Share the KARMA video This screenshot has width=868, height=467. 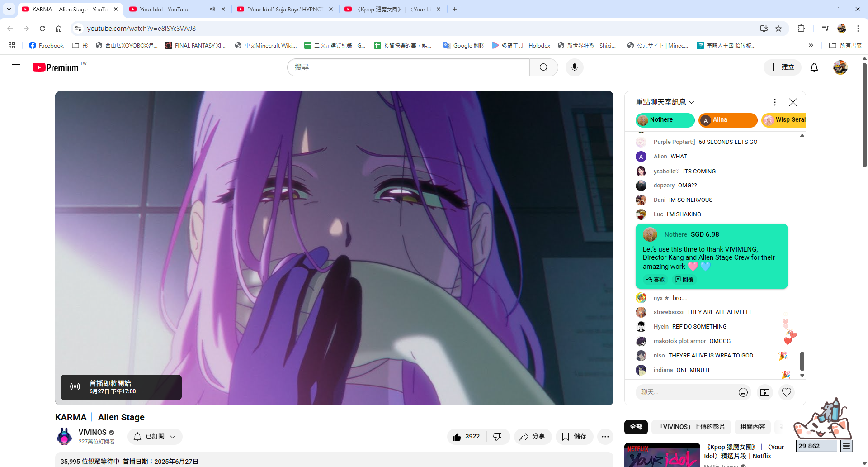click(x=533, y=437)
